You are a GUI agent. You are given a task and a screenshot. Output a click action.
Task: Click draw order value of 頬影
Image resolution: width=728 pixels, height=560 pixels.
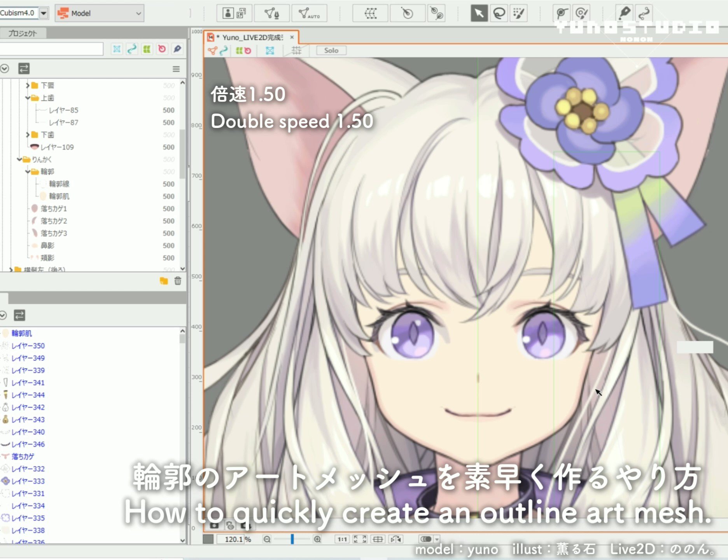168,258
